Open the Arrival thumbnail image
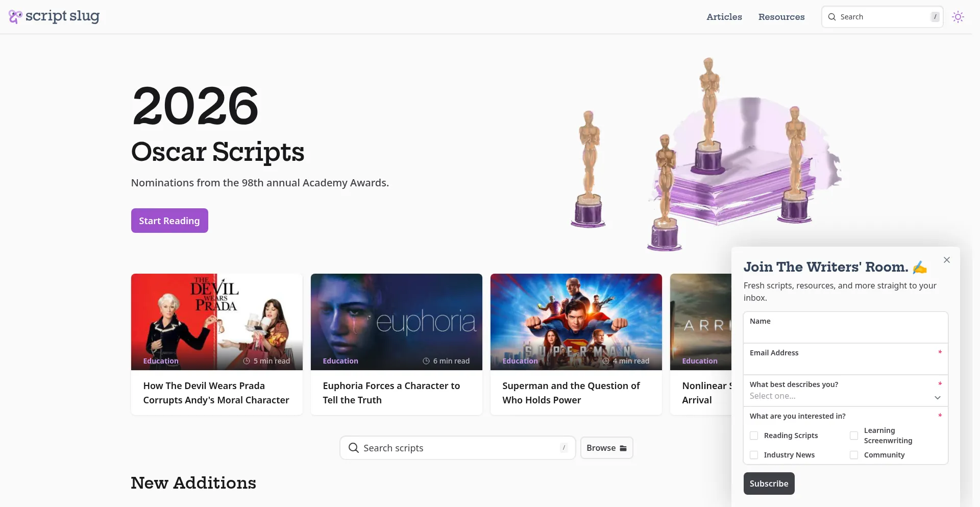This screenshot has height=507, width=980. point(701,322)
